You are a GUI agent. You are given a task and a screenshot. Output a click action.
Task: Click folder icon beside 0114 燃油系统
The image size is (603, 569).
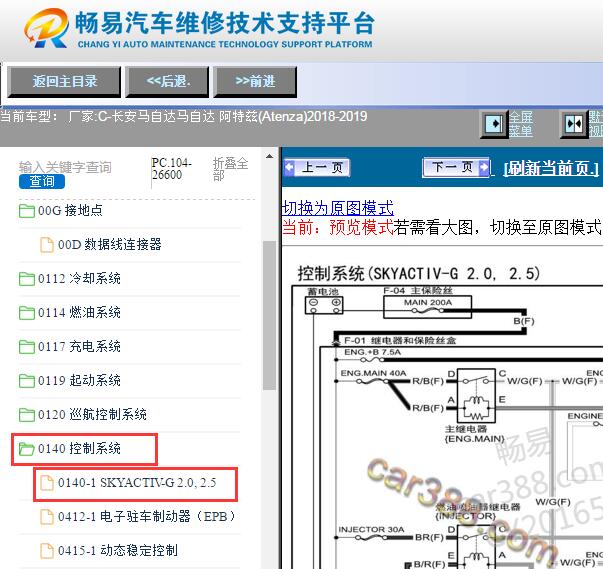pyautogui.click(x=27, y=313)
